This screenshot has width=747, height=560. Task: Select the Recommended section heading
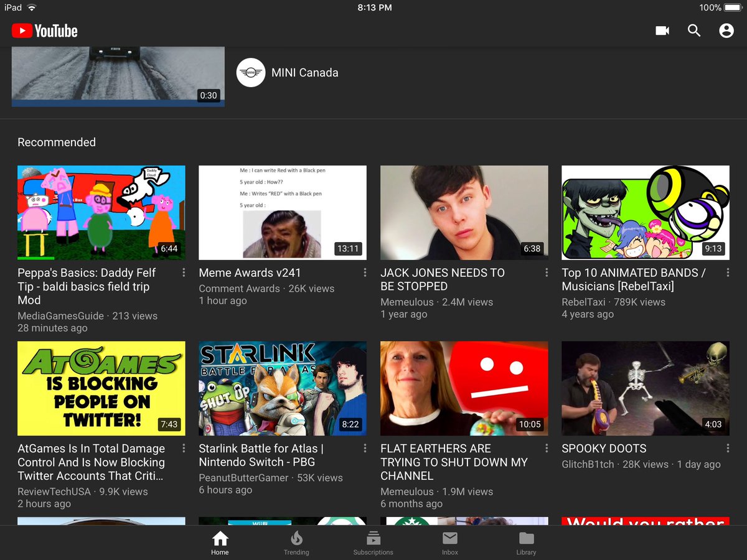tap(57, 142)
